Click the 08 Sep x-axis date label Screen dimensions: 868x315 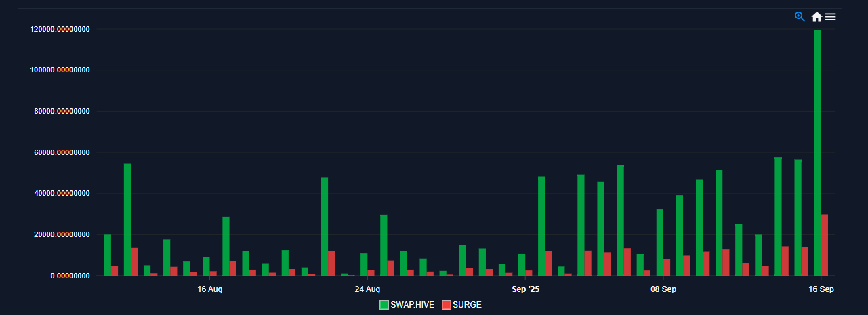click(x=663, y=289)
